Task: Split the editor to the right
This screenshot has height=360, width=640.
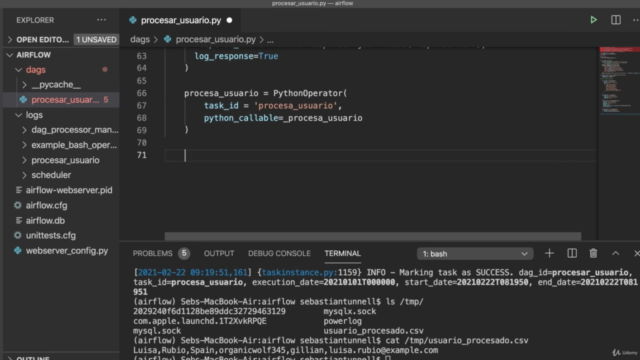Action: pos(616,20)
